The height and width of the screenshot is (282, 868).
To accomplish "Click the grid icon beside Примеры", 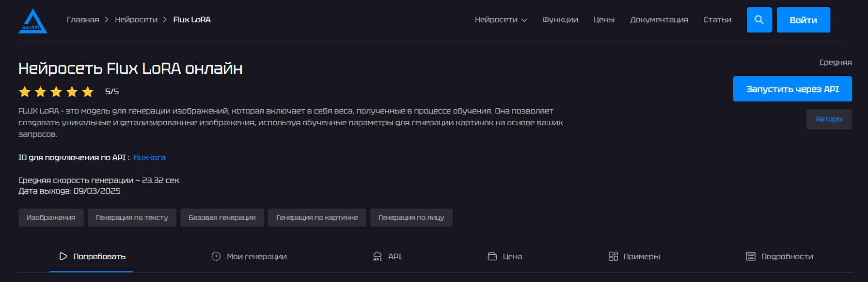I will [x=613, y=256].
